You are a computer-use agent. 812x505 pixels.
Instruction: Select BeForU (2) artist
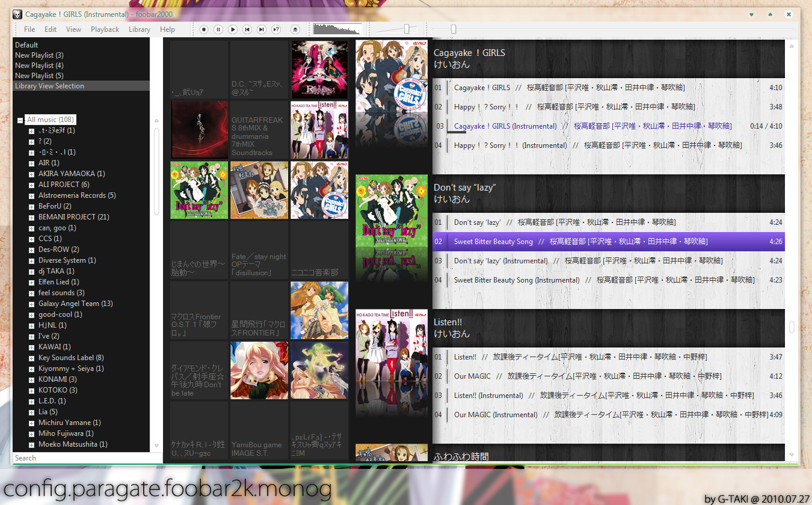(55, 206)
